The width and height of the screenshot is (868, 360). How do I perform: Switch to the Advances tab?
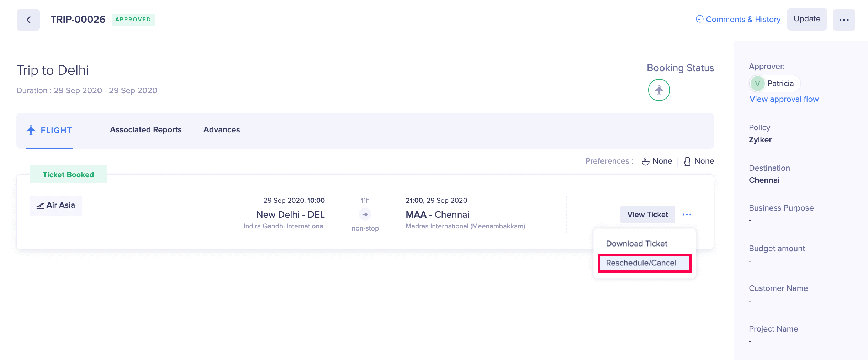pos(221,130)
